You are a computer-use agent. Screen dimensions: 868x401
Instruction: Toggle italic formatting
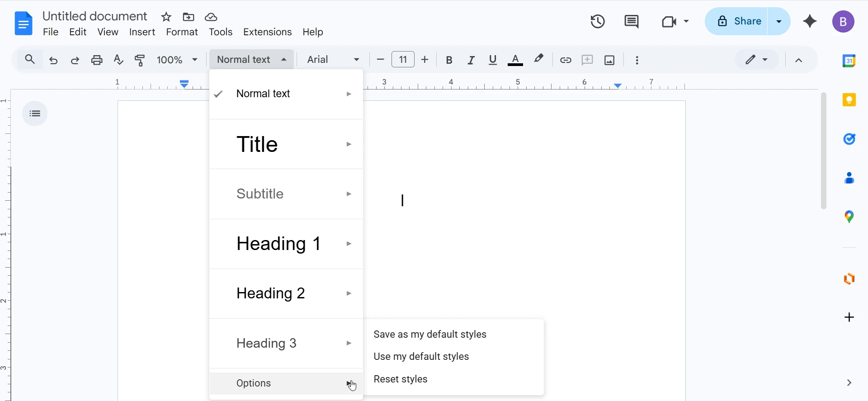click(471, 60)
